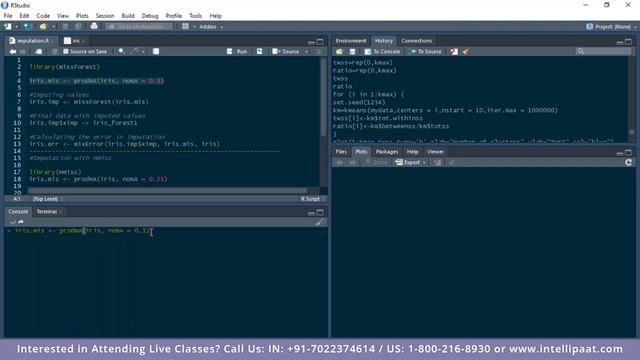
Task: Re-run the previous code region icon
Action: tap(260, 51)
